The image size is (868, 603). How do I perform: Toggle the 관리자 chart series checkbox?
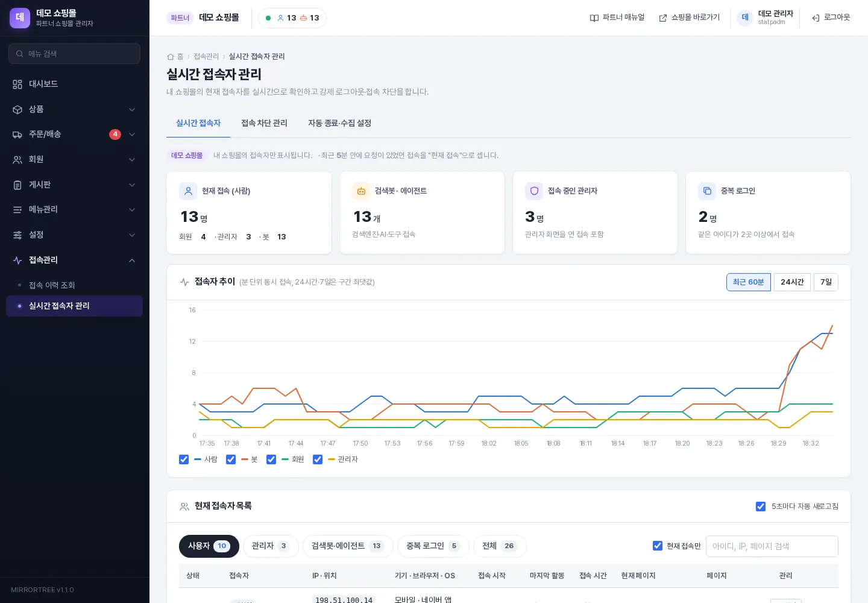coord(318,459)
